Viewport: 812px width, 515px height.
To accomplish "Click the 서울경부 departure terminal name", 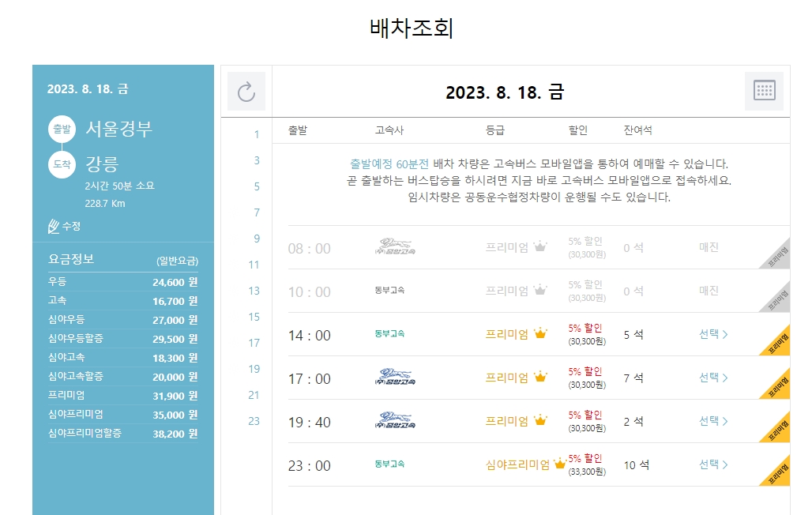I will pyautogui.click(x=119, y=129).
